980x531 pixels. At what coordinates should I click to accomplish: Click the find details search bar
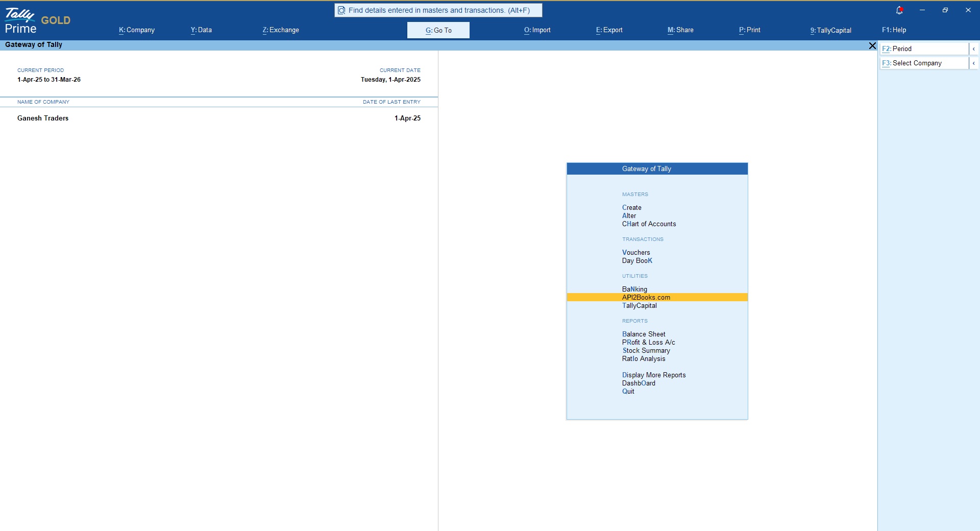(x=438, y=10)
